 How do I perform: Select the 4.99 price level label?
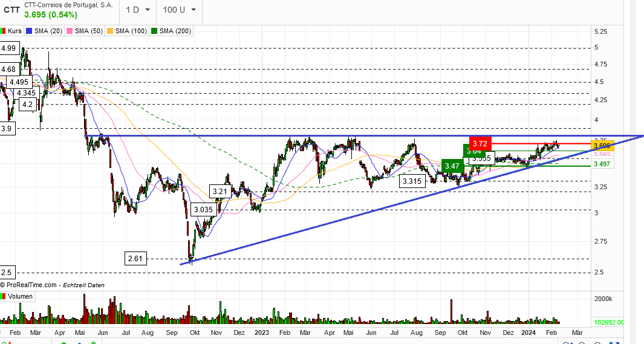coord(8,48)
